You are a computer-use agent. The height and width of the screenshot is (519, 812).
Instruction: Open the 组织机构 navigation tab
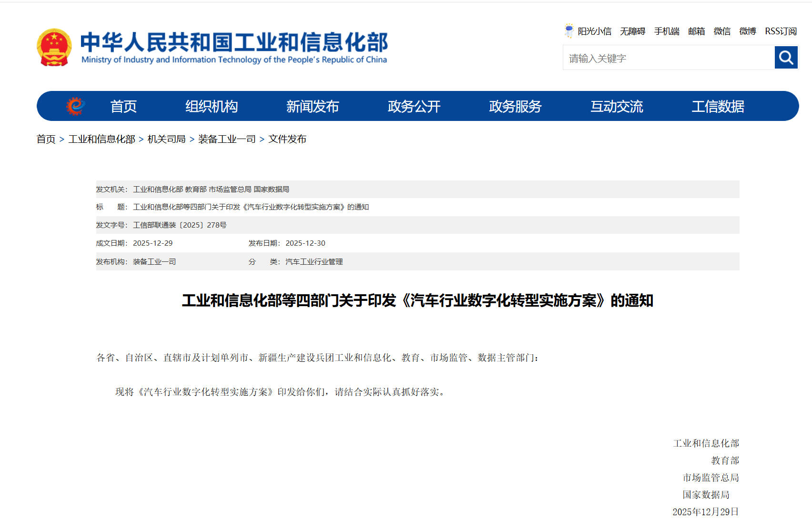tap(211, 106)
